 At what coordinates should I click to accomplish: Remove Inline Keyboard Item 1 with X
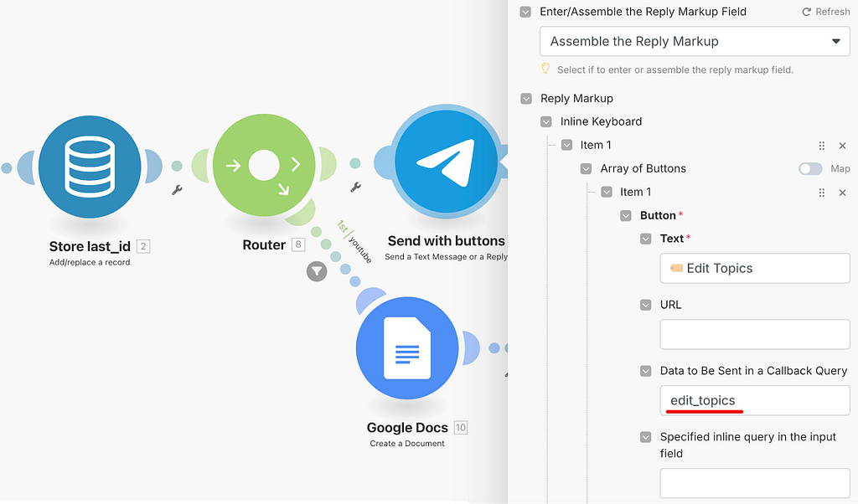[x=843, y=146]
